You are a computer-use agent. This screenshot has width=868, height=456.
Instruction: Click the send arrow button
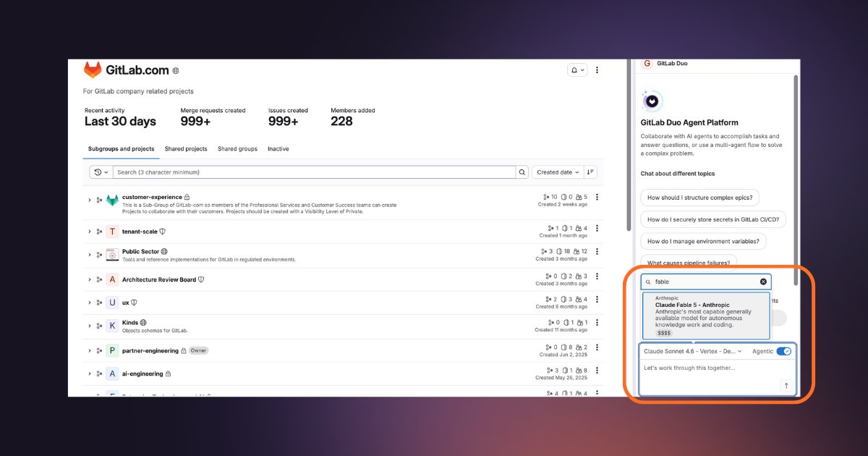pyautogui.click(x=786, y=386)
